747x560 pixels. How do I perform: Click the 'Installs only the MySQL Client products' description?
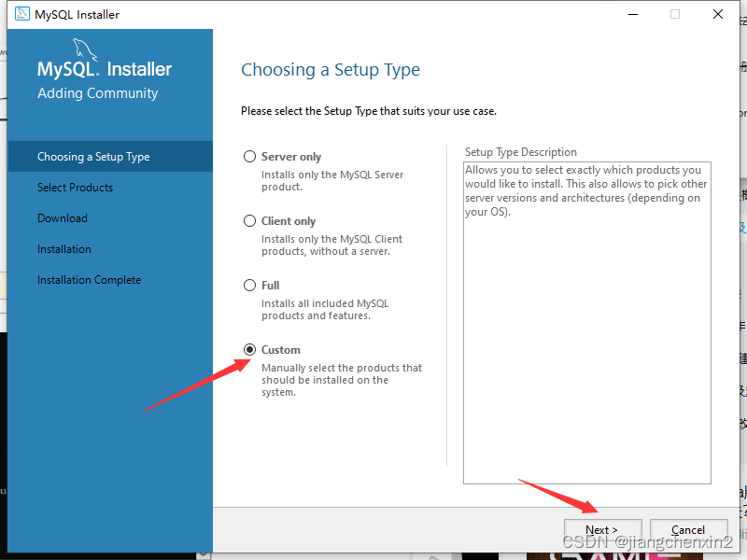(x=332, y=245)
